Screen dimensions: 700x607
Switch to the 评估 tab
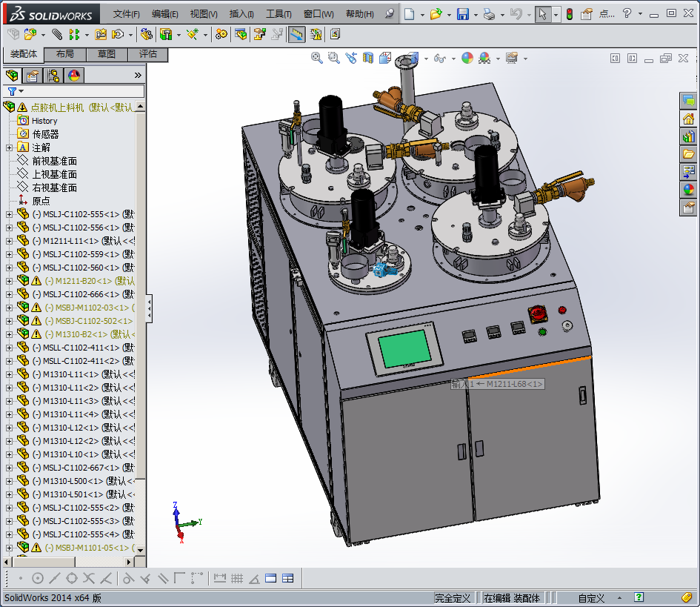click(x=148, y=54)
